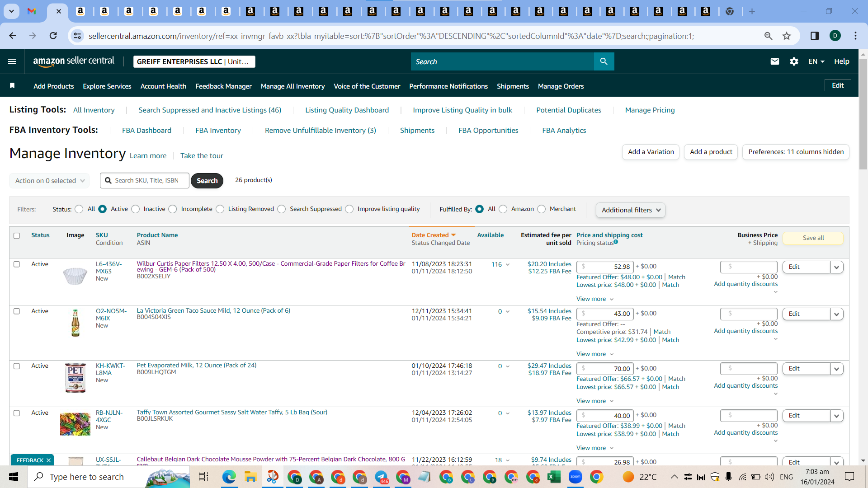Select the Inactive status radio button
The width and height of the screenshot is (868, 488).
(x=136, y=209)
